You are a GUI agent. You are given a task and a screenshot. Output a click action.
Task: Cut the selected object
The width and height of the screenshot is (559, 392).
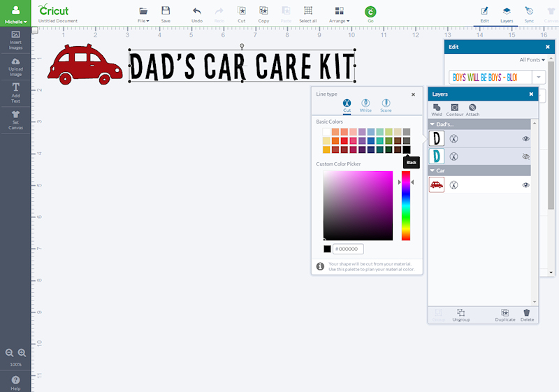pos(241,15)
